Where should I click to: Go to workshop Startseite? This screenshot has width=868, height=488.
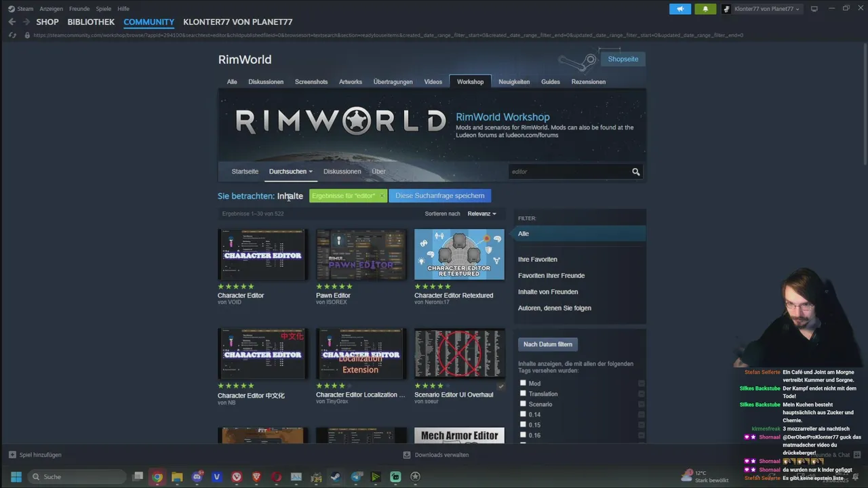245,171
